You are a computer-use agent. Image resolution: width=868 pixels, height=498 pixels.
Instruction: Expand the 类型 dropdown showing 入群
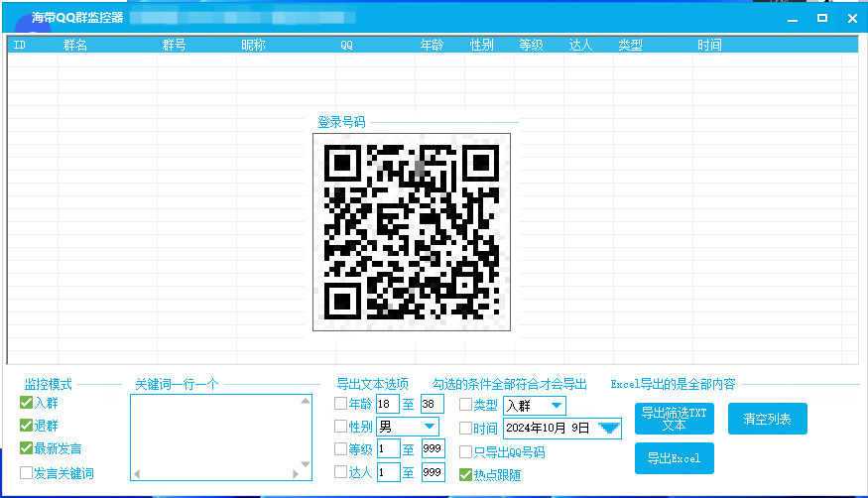pos(557,405)
